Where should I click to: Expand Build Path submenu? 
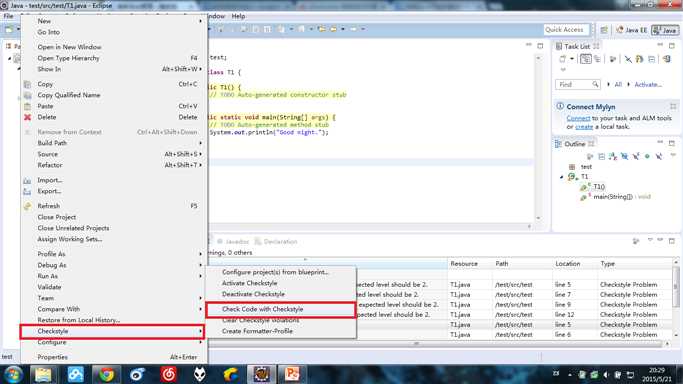point(114,143)
